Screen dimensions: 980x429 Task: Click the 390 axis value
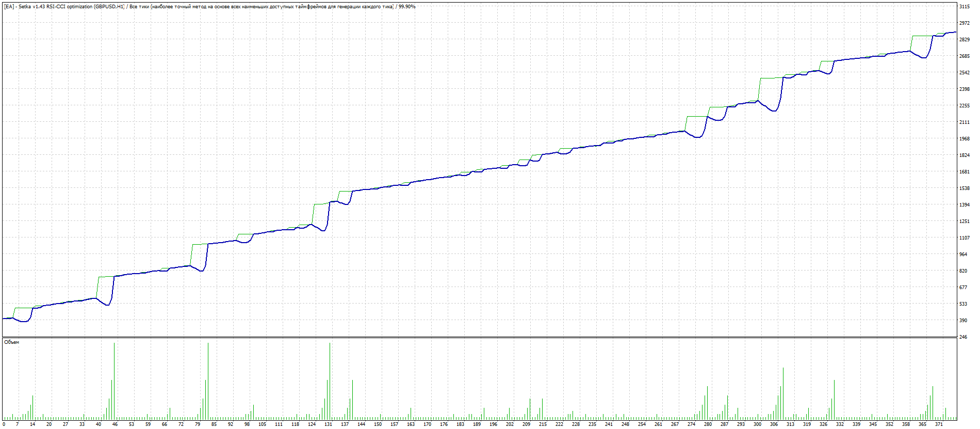pyautogui.click(x=963, y=321)
